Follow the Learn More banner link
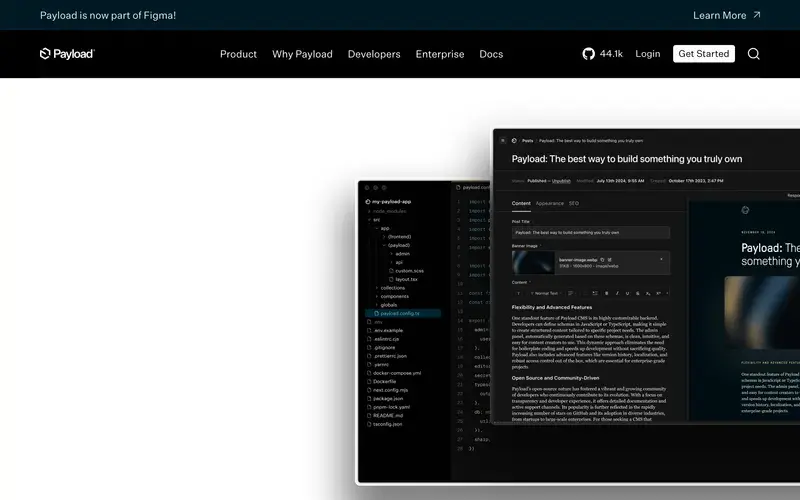Image resolution: width=800 pixels, height=500 pixels. 727,15
